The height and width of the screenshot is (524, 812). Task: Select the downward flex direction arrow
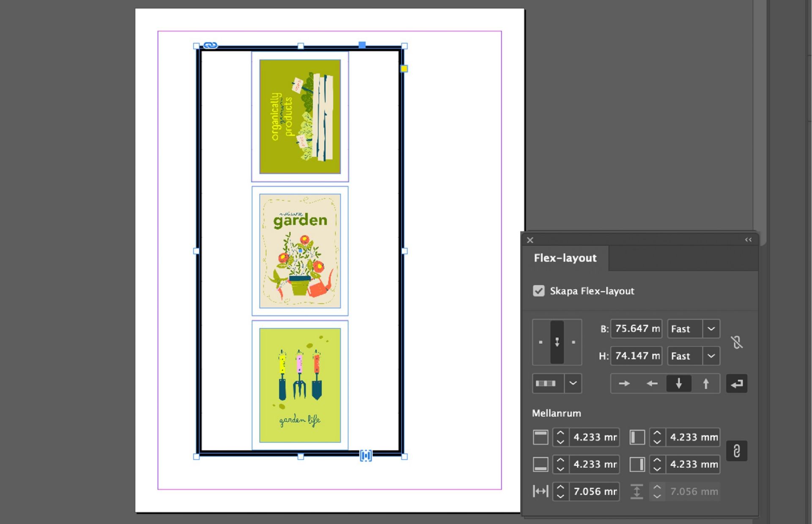pos(678,384)
